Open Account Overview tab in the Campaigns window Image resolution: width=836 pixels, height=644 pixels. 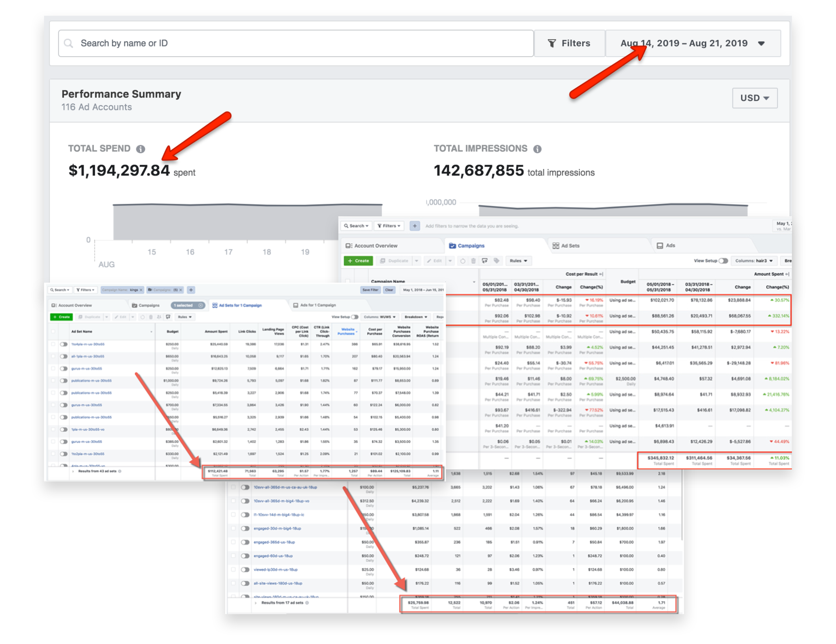[x=372, y=246]
